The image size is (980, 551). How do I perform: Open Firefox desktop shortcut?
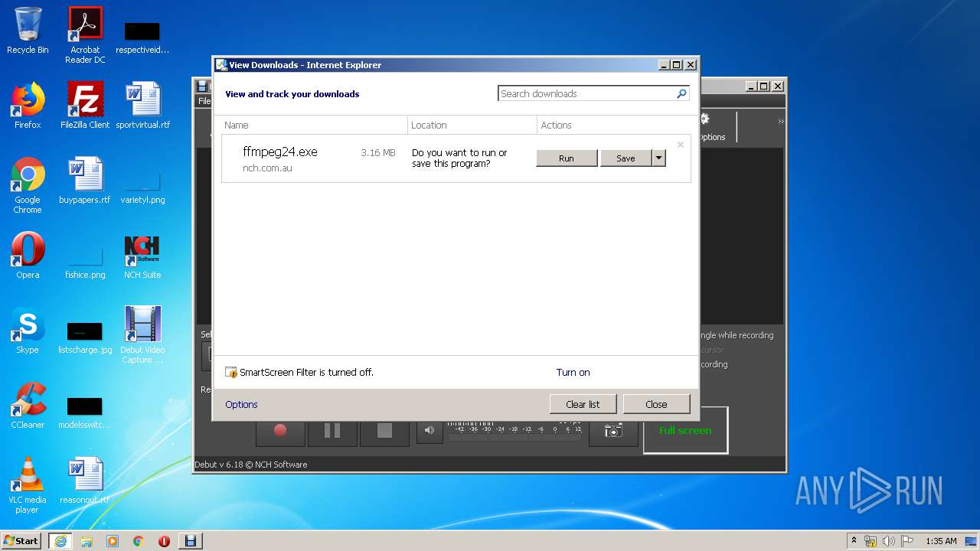(x=28, y=106)
